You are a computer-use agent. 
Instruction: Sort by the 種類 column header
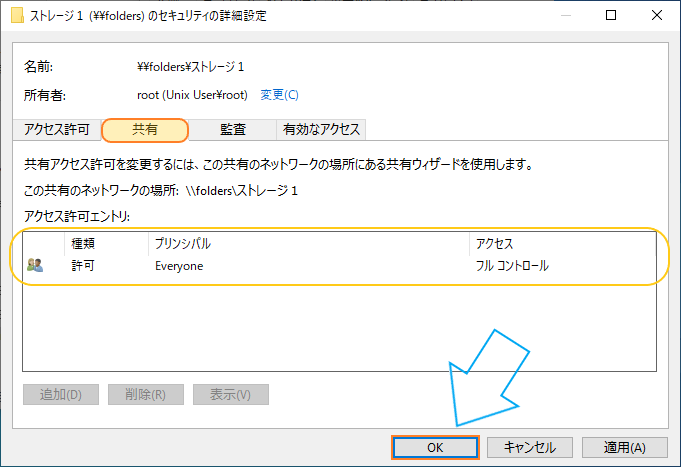106,243
